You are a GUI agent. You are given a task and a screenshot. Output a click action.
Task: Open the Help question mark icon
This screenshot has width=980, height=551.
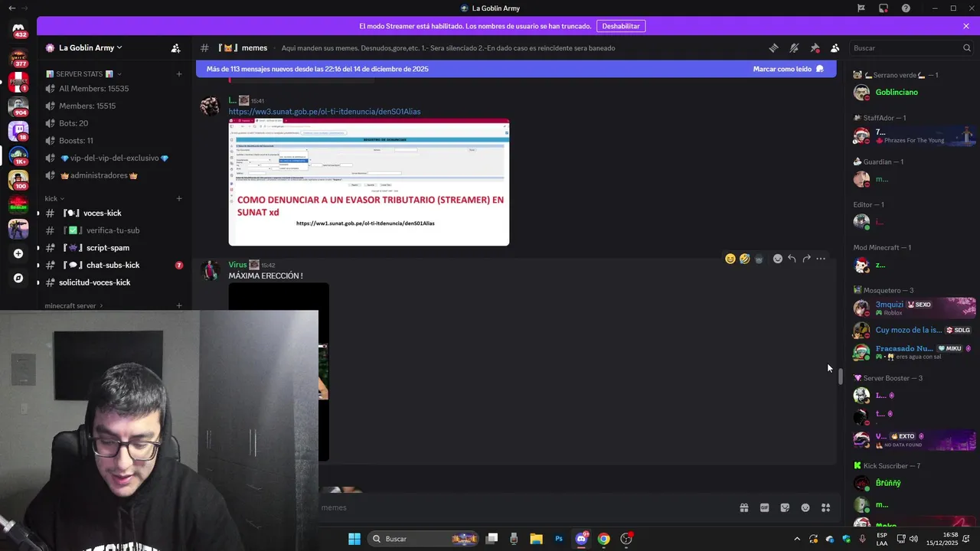(x=906, y=8)
